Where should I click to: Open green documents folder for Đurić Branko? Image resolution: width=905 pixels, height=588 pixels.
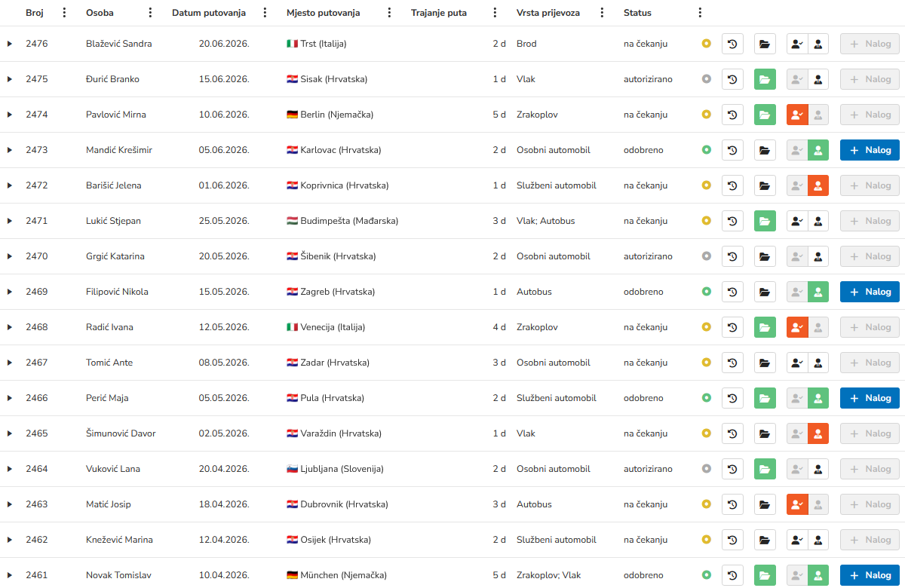[x=765, y=79]
